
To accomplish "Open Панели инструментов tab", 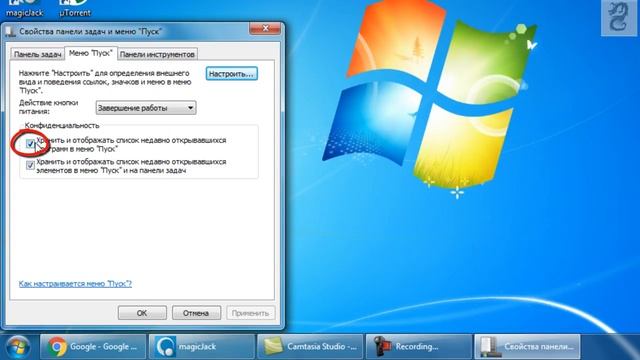I will pos(157,54).
